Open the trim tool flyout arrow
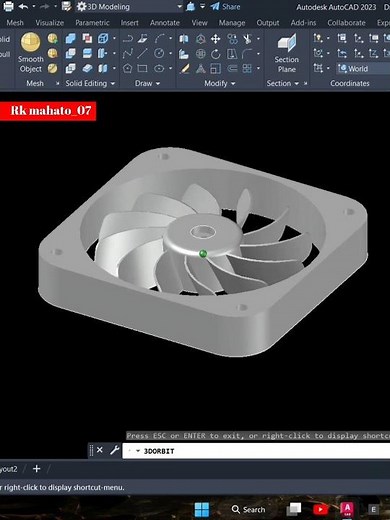This screenshot has height=520, width=390. click(258, 39)
